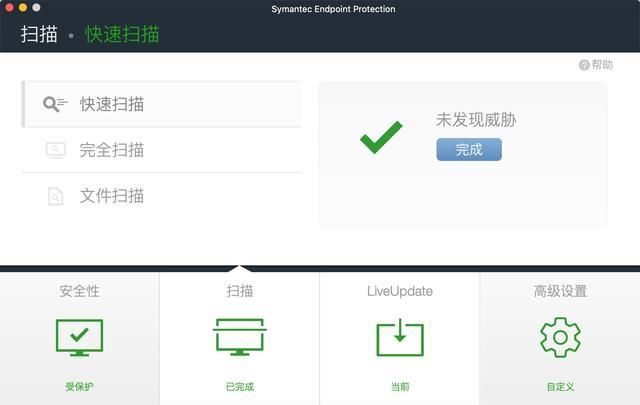Switch to the 安全性 tab

(80, 338)
